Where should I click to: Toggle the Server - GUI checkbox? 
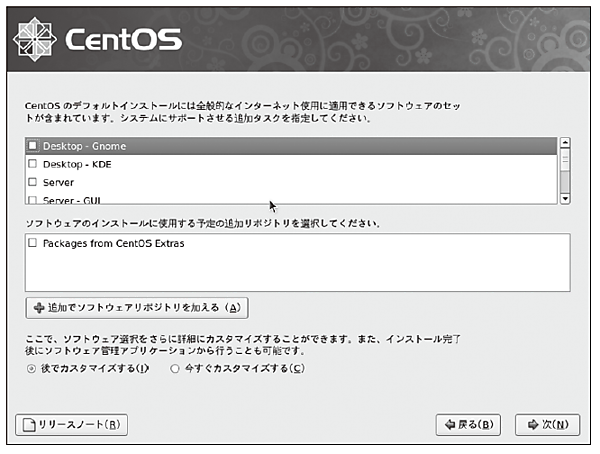[x=33, y=199]
